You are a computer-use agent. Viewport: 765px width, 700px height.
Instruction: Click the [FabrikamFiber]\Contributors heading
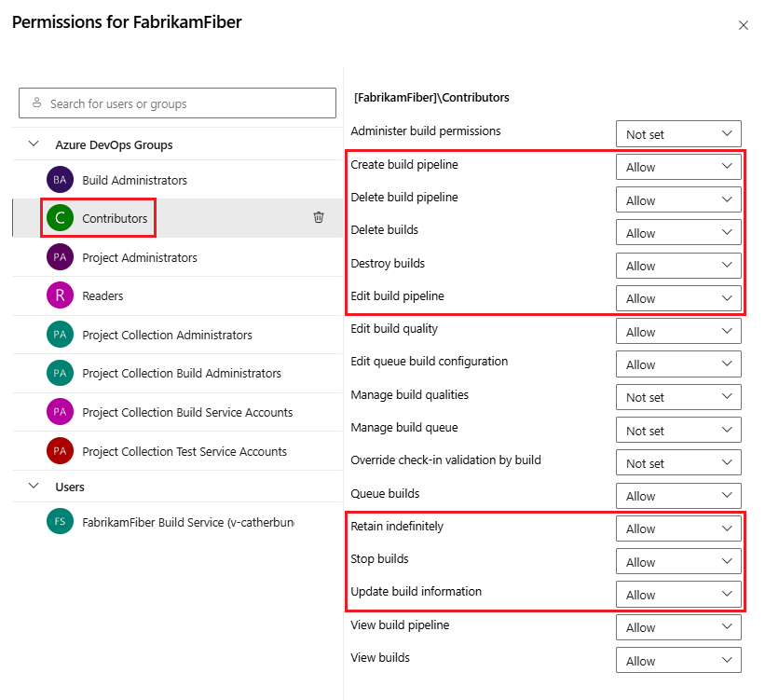coord(431,98)
